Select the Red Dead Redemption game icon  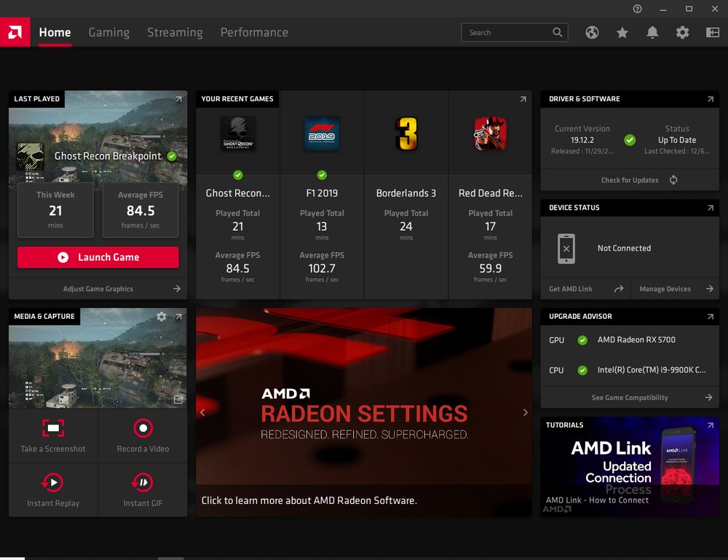490,134
